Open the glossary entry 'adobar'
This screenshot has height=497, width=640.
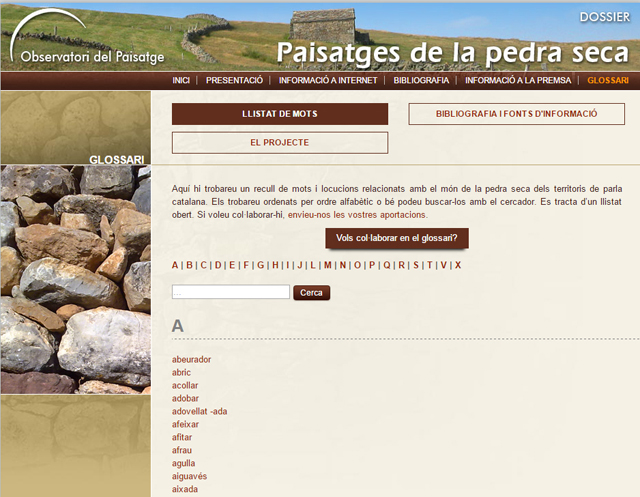tap(185, 399)
